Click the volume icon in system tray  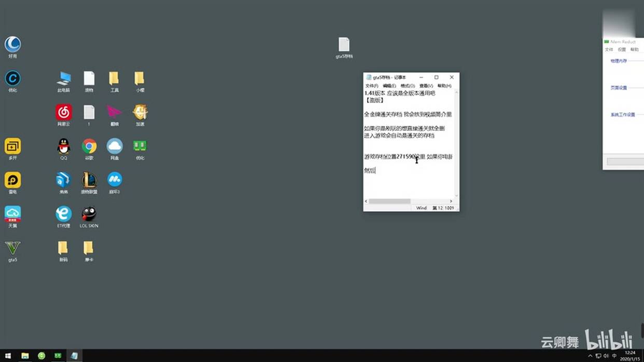606,356
